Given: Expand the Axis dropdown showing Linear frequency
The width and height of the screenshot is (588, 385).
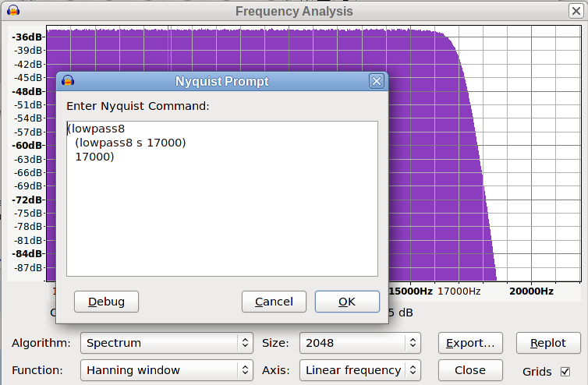Looking at the screenshot, I should 360,370.
